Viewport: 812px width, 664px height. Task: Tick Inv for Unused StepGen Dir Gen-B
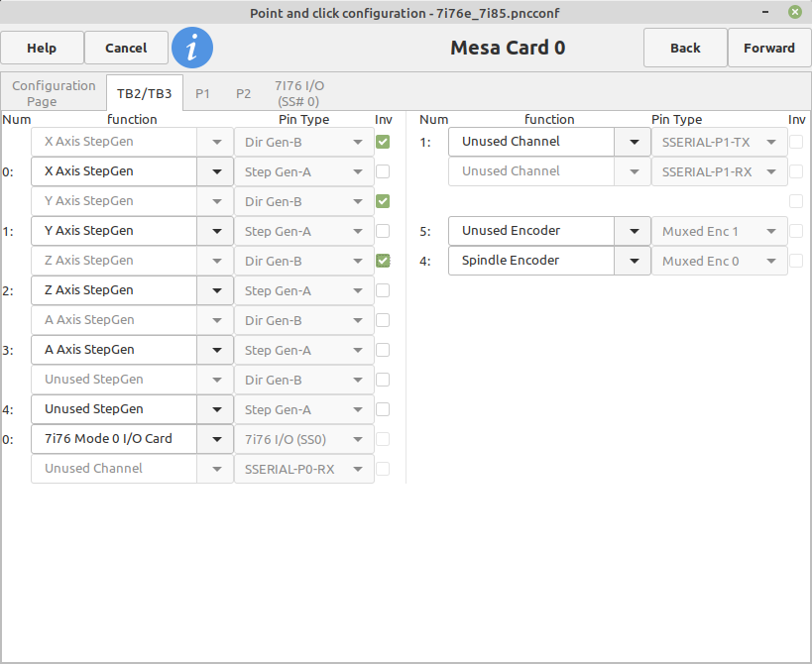[383, 380]
